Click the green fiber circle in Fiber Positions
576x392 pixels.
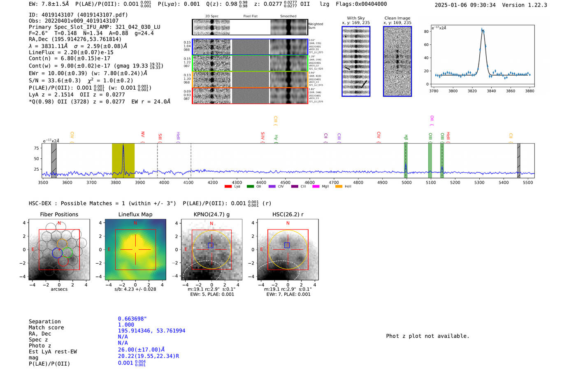click(67, 253)
